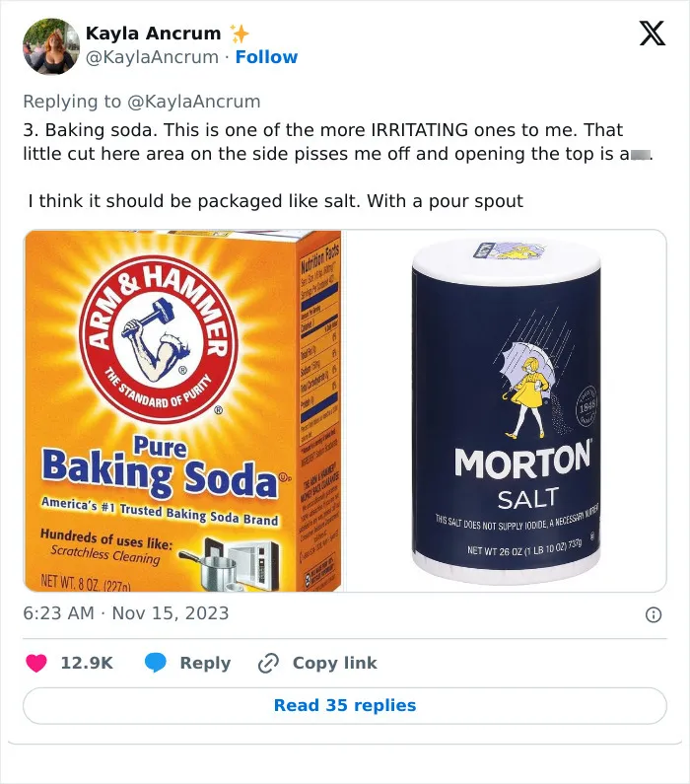Click the blue reply bubble icon
690x784 pixels.
pyautogui.click(x=156, y=663)
